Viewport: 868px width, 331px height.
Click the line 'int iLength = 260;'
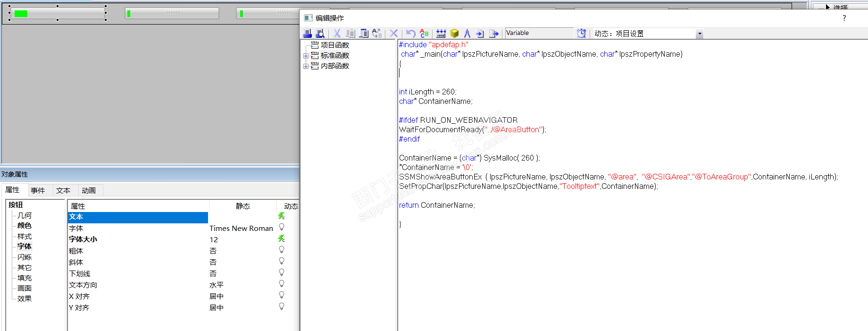tap(428, 92)
